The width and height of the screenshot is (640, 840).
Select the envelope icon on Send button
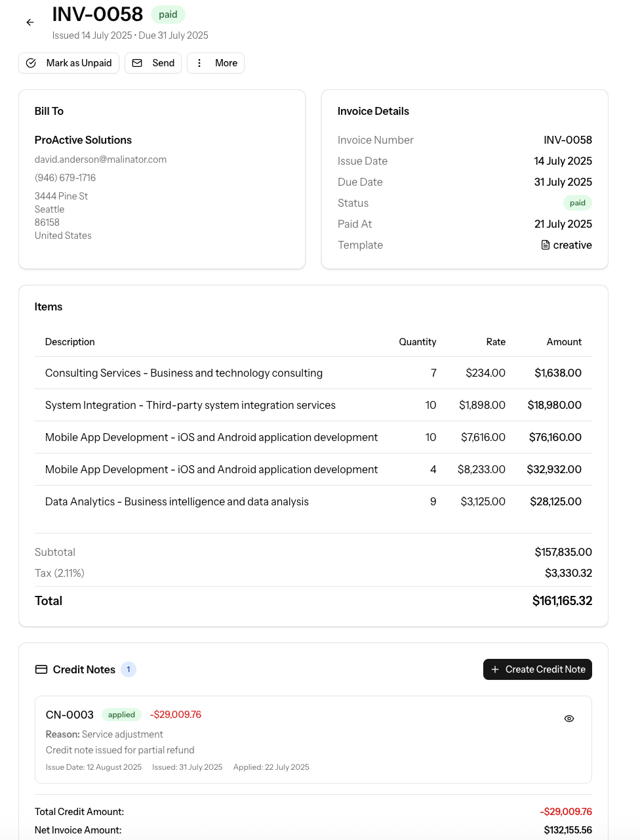click(x=137, y=63)
